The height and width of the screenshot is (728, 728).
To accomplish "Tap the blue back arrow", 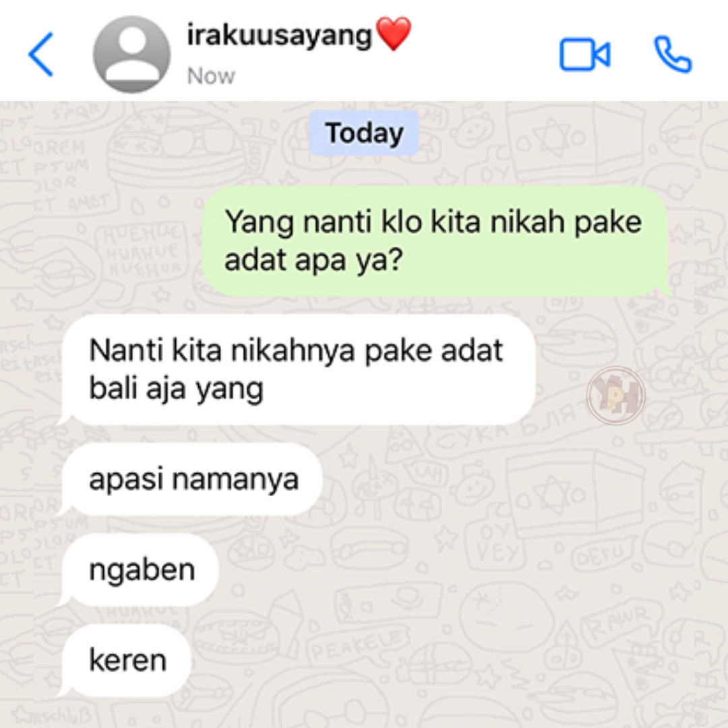I will 41,55.
